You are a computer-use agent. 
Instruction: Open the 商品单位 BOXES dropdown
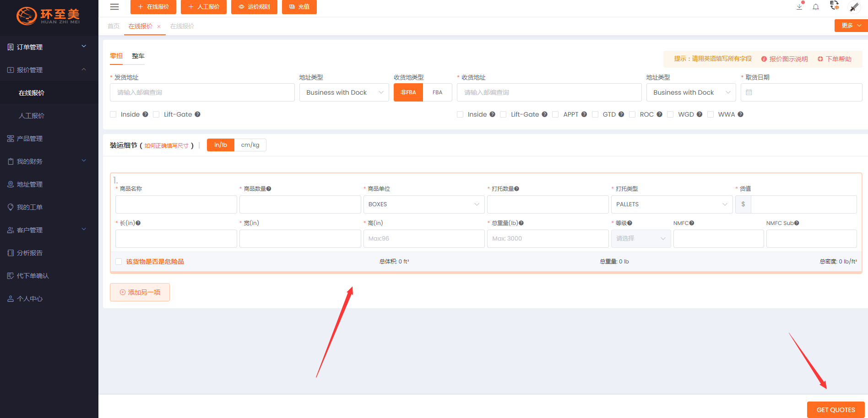point(423,204)
